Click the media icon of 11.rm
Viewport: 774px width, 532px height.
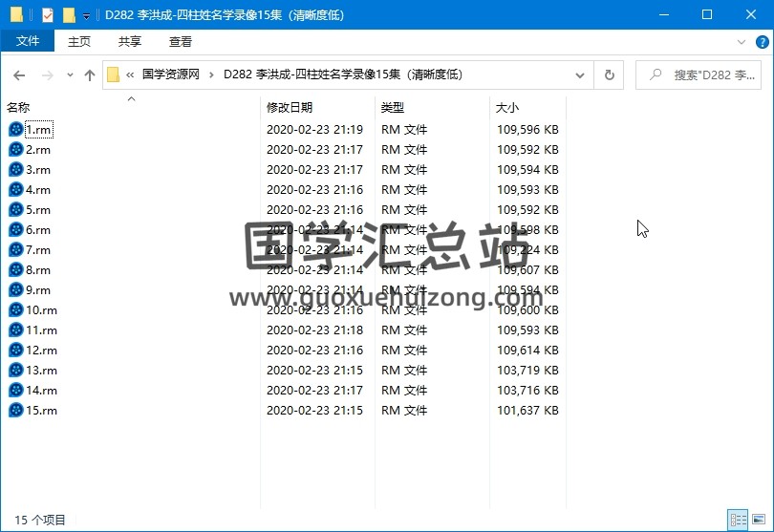pos(16,330)
